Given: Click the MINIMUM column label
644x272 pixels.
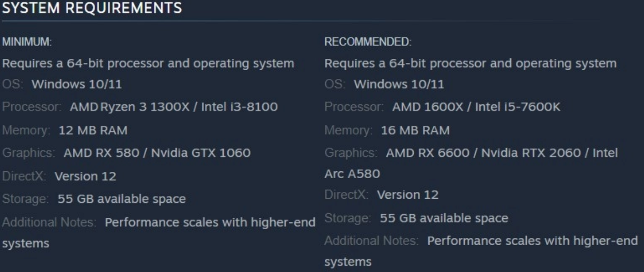Looking at the screenshot, I should tap(27, 42).
